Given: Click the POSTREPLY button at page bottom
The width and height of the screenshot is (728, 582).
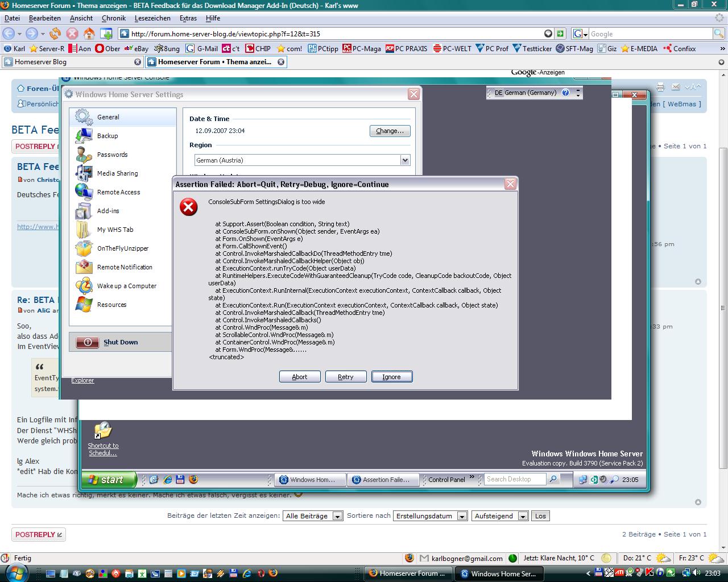Looking at the screenshot, I should tap(38, 534).
